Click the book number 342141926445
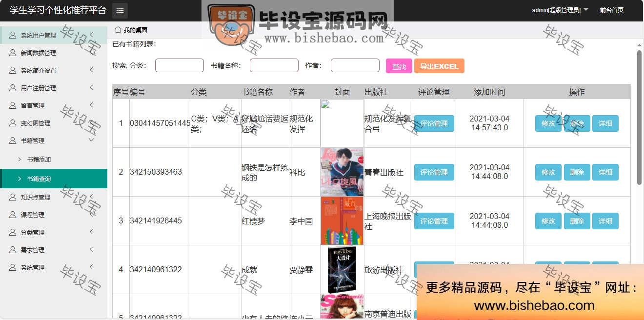The image size is (644, 320). pyautogui.click(x=156, y=221)
